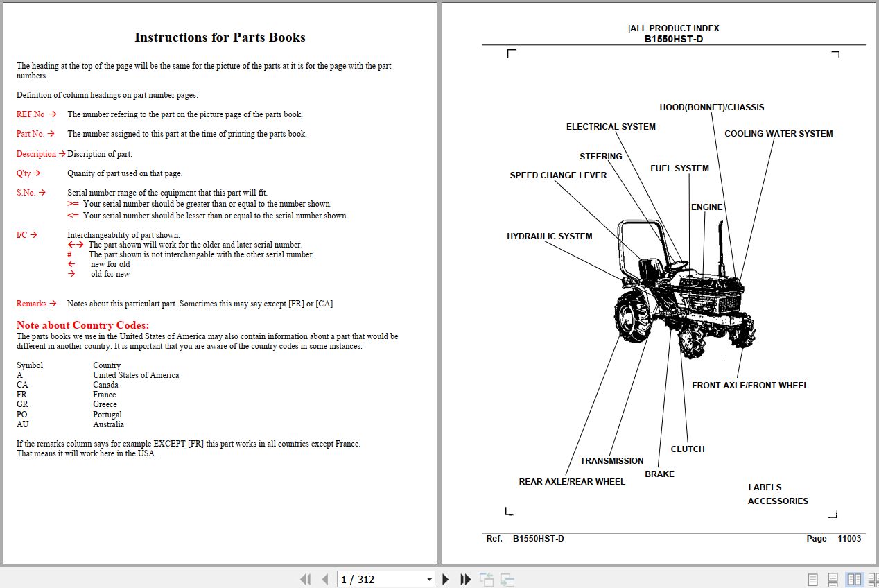879x588 pixels.
Task: Click the previous view icon
Action: point(487,579)
